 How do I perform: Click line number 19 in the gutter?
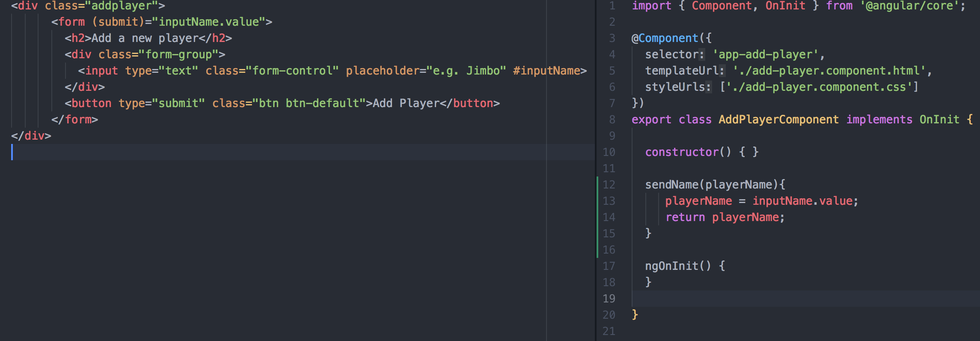609,299
